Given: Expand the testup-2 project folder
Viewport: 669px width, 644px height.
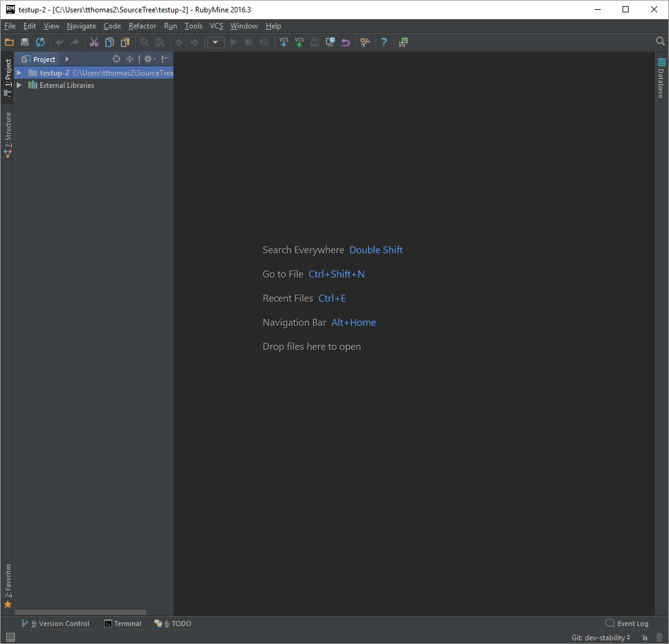Looking at the screenshot, I should click(x=19, y=73).
